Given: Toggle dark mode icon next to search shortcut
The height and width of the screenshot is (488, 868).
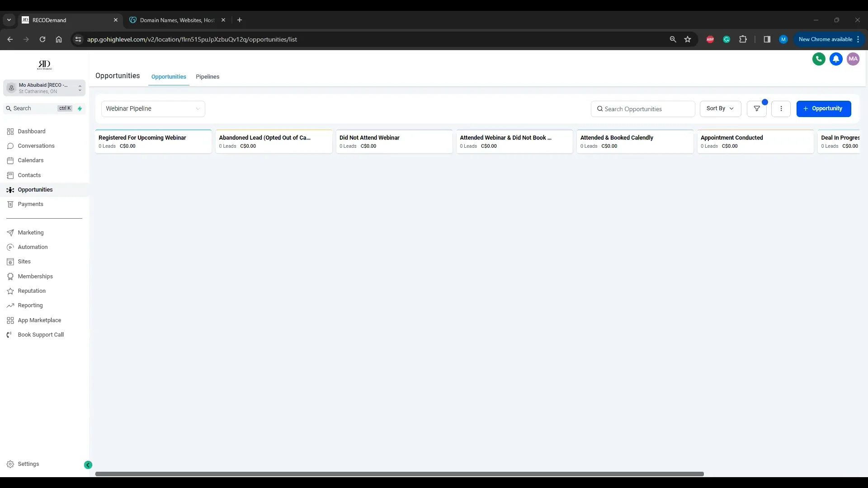Looking at the screenshot, I should 80,108.
